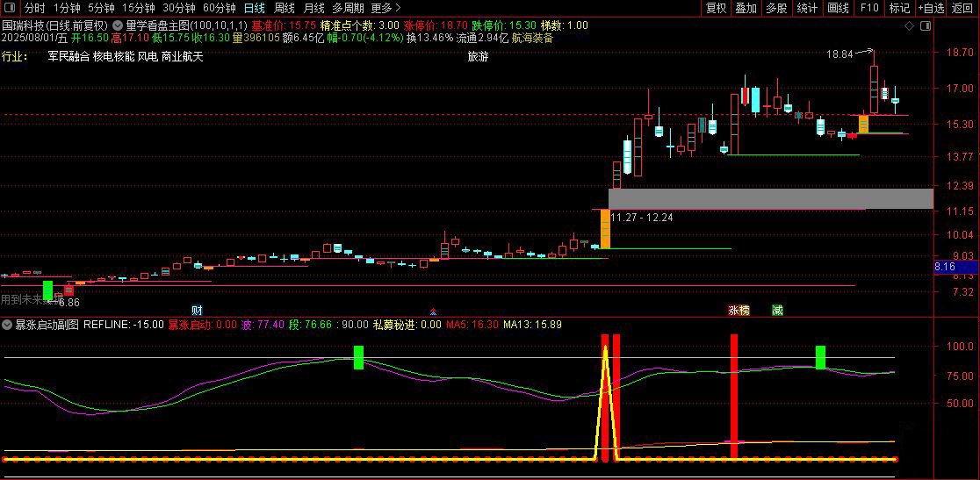Switch to 月线 monthly chart
Image resolution: width=980 pixels, height=480 pixels.
tap(313, 8)
